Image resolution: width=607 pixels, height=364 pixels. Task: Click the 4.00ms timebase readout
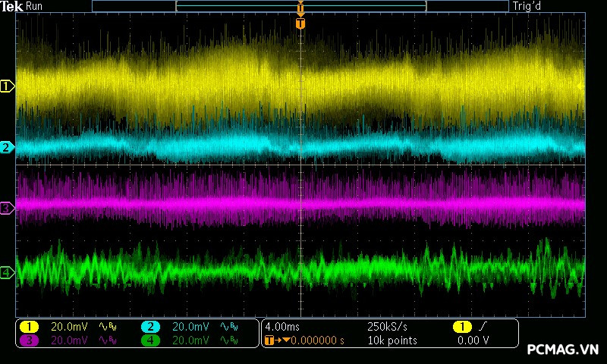point(283,326)
